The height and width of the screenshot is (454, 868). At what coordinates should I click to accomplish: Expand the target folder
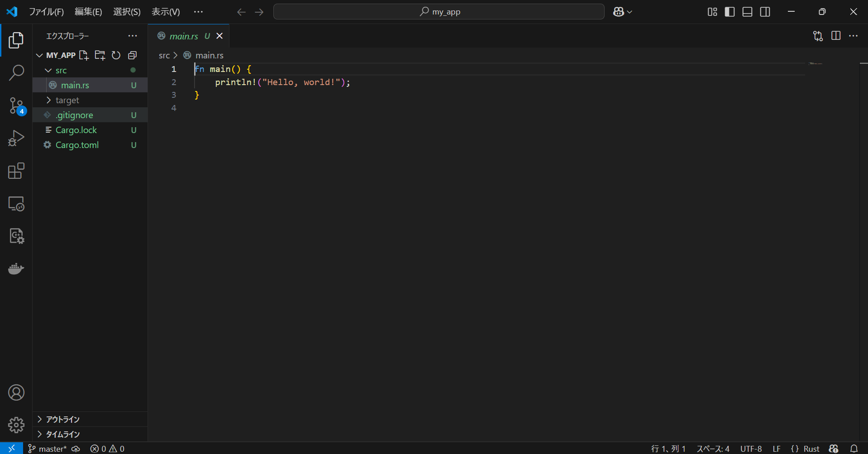[67, 100]
